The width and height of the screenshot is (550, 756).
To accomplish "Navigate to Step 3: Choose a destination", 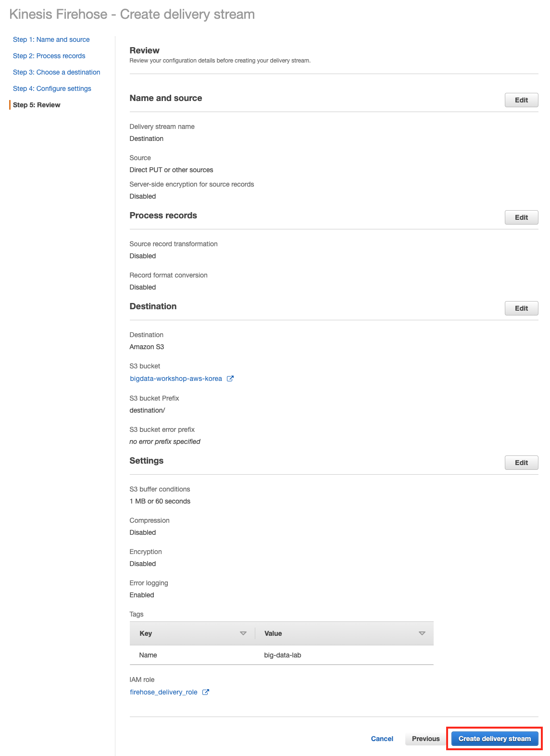I will click(57, 72).
